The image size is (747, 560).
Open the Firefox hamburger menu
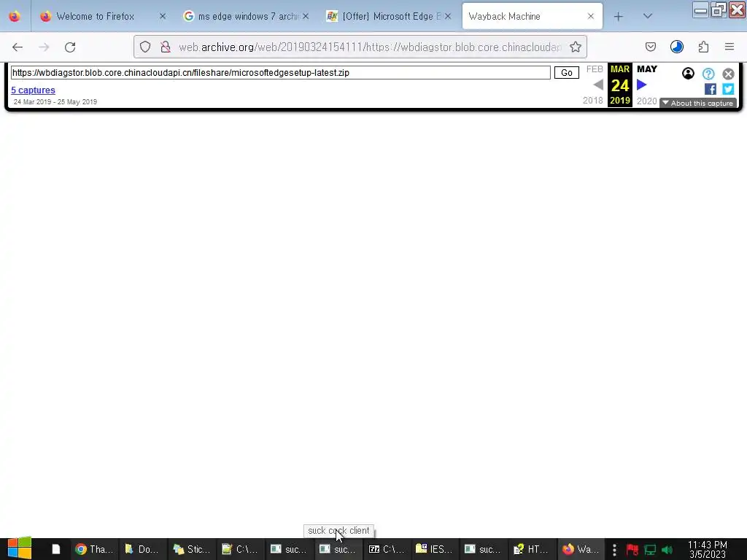(729, 47)
